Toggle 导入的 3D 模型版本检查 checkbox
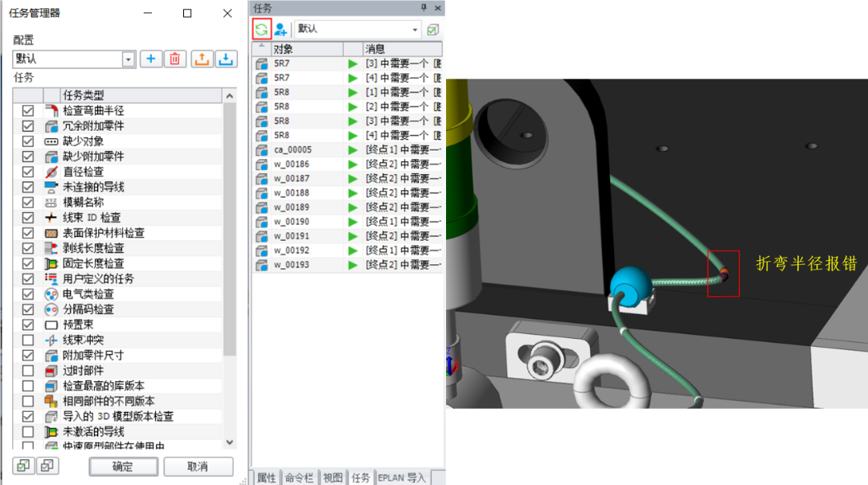Image resolution: width=868 pixels, height=485 pixels. pos(27,417)
